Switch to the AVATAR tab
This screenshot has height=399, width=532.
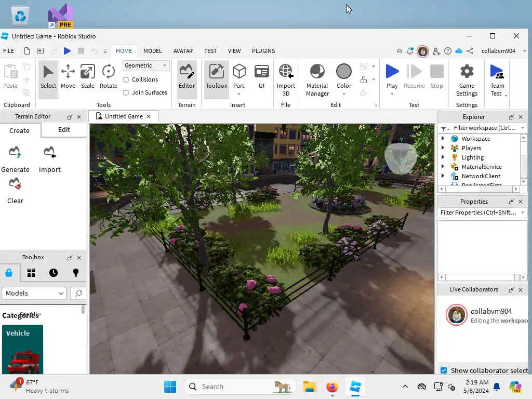[183, 51]
